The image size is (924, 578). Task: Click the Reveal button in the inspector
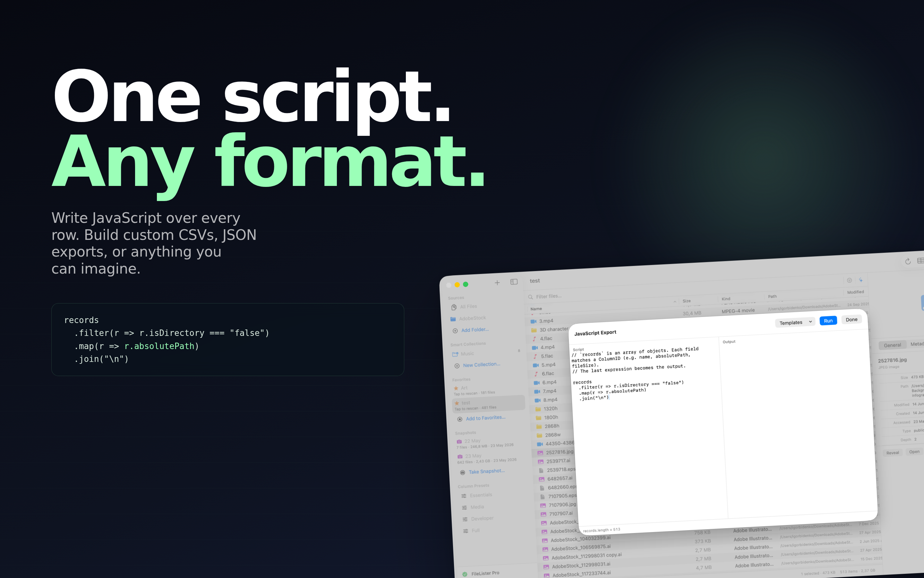coord(893,453)
